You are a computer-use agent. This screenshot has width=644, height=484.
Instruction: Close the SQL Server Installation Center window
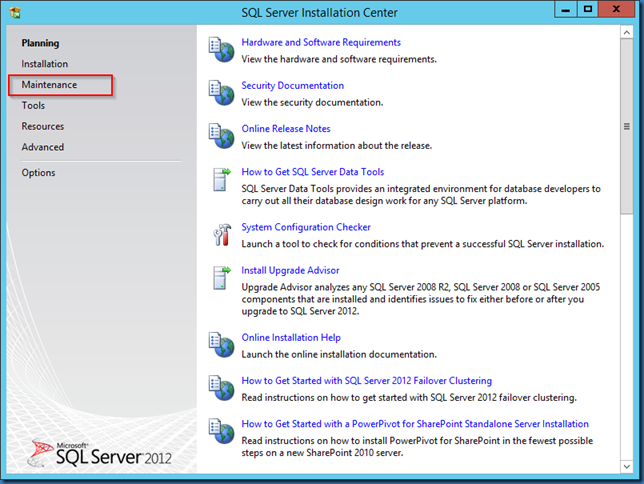[616, 9]
